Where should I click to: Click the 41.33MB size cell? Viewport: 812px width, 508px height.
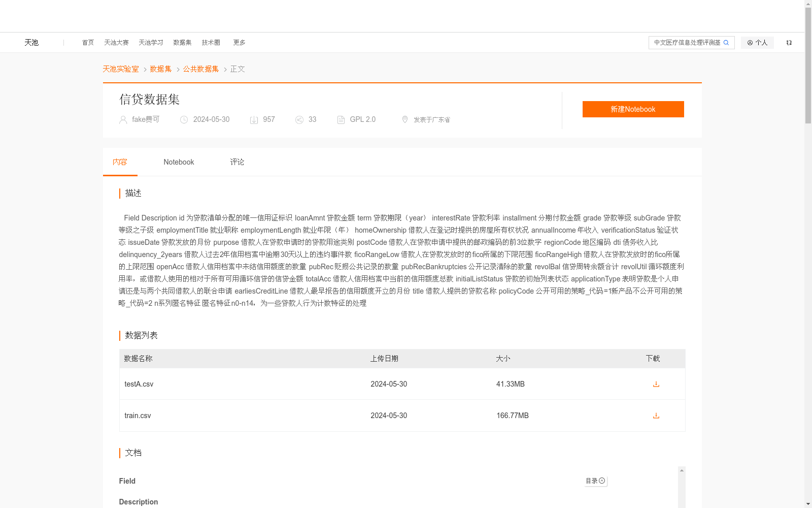pos(511,384)
